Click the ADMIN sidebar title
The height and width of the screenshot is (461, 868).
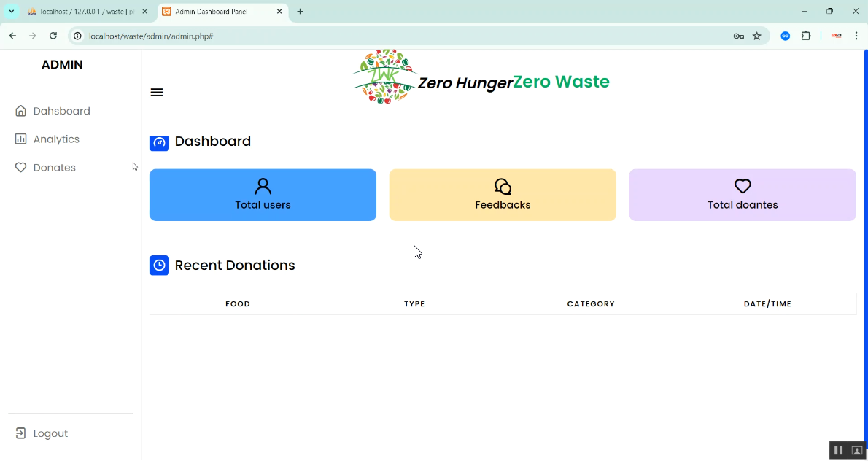[x=62, y=65]
